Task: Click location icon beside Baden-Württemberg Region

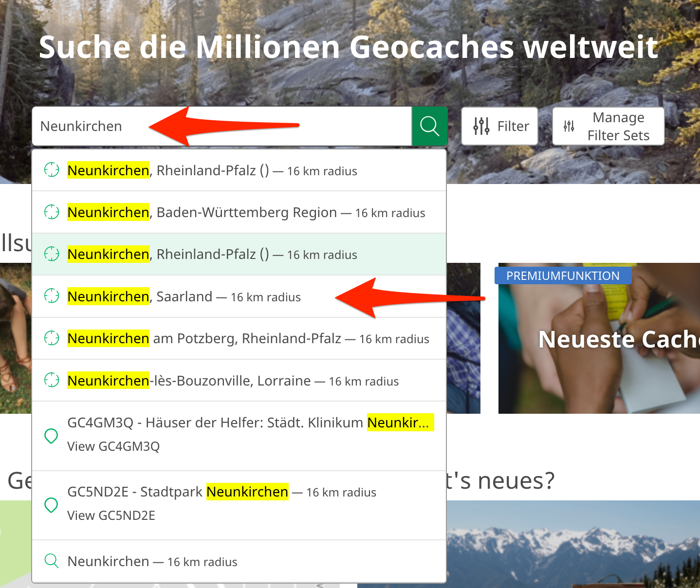Action: [x=52, y=212]
